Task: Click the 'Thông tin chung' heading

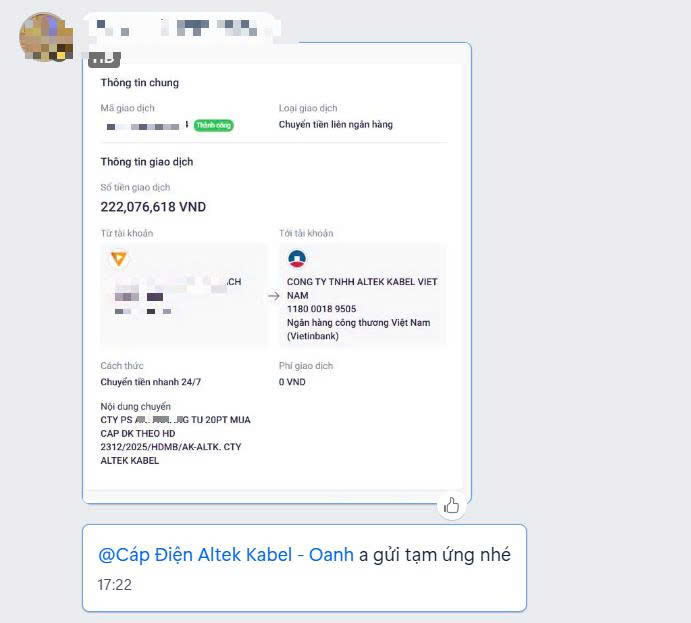Action: point(140,83)
